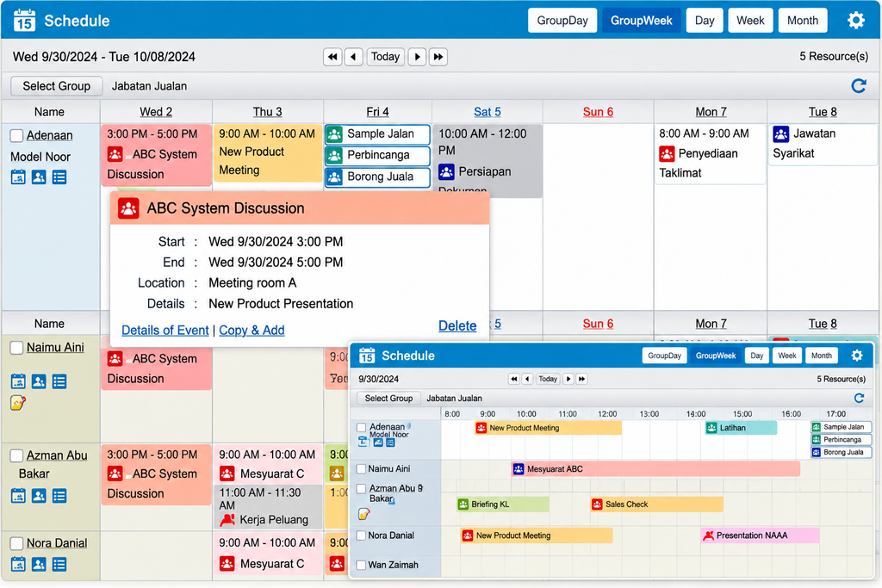Click the list icon under Adenaan Model Noor

(59, 177)
